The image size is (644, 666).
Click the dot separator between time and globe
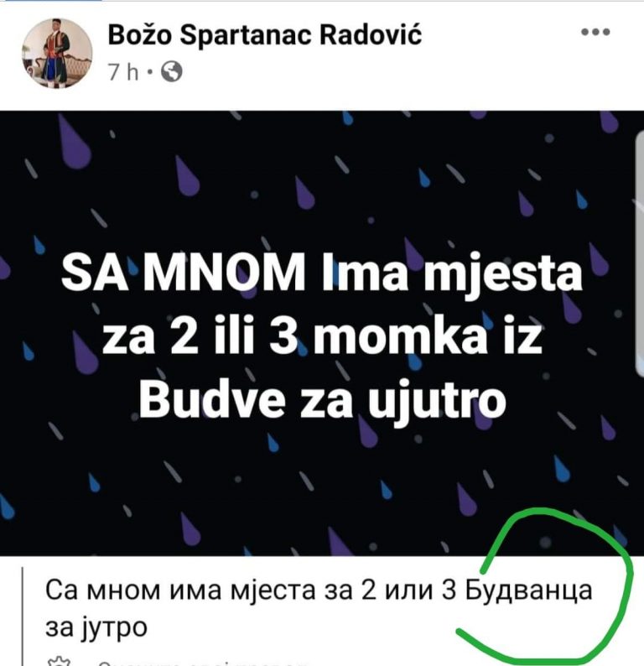pyautogui.click(x=149, y=73)
